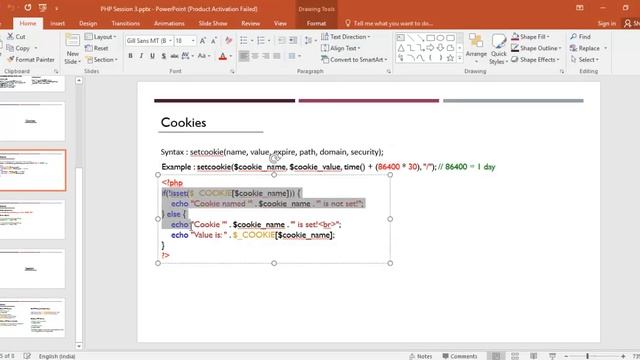The height and width of the screenshot is (360, 640).
Task: Go to the Animations tab
Action: pyautogui.click(x=169, y=23)
